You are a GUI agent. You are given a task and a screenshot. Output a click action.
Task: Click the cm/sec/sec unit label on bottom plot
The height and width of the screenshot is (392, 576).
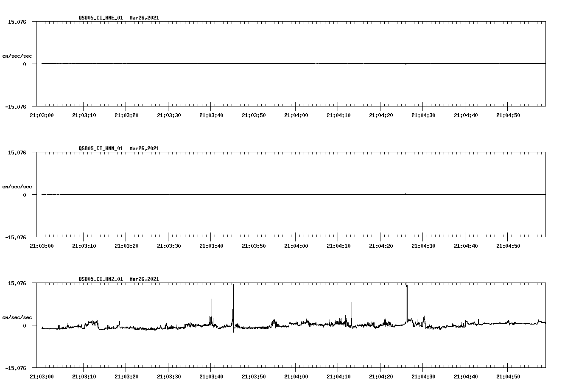coord(17,316)
